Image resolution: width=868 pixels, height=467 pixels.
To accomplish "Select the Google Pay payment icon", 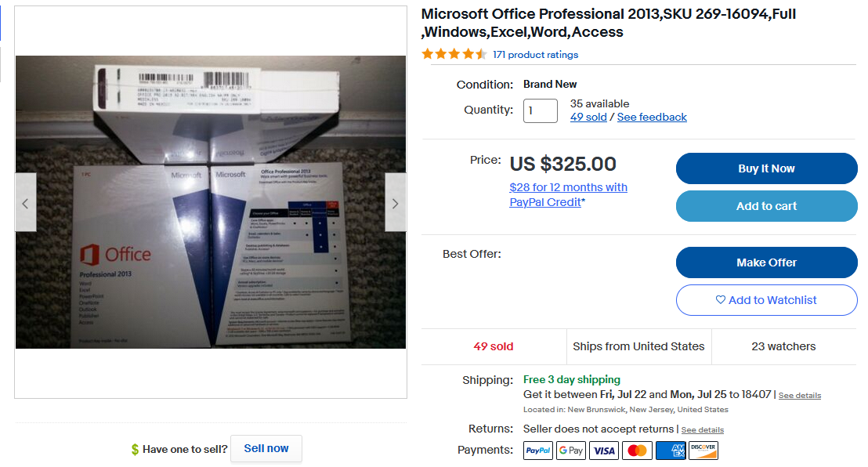I will pyautogui.click(x=571, y=451).
